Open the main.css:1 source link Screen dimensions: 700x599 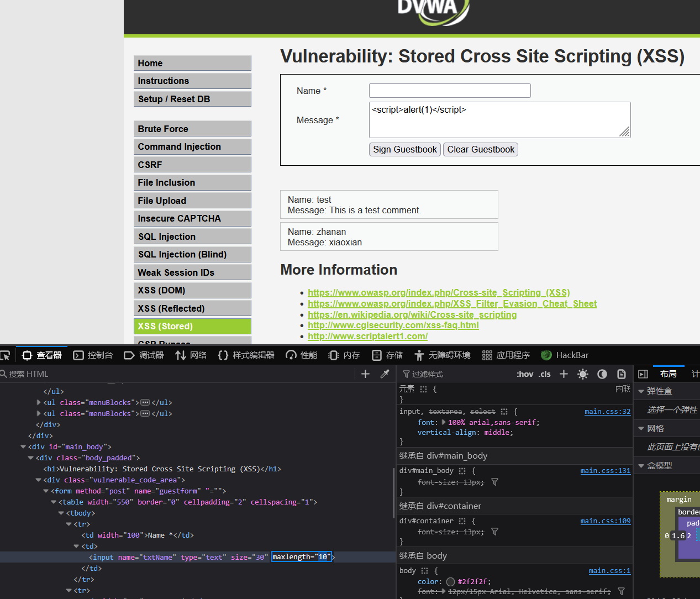[610, 571]
